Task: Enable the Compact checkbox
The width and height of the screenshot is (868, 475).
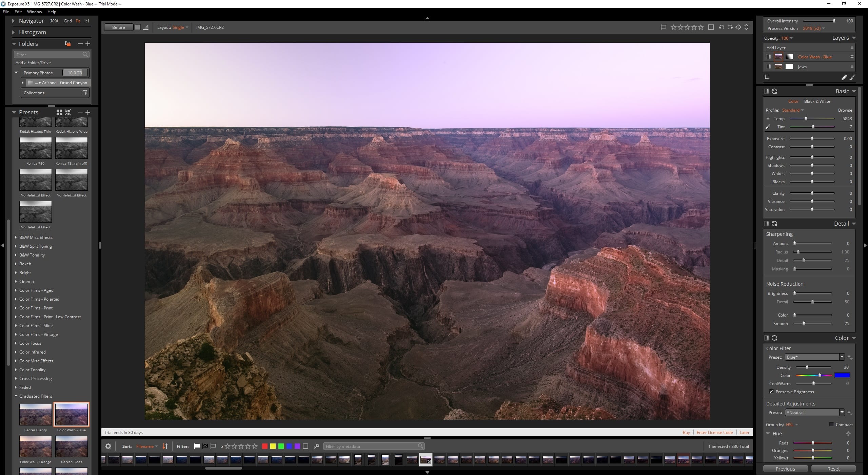Action: point(831,424)
